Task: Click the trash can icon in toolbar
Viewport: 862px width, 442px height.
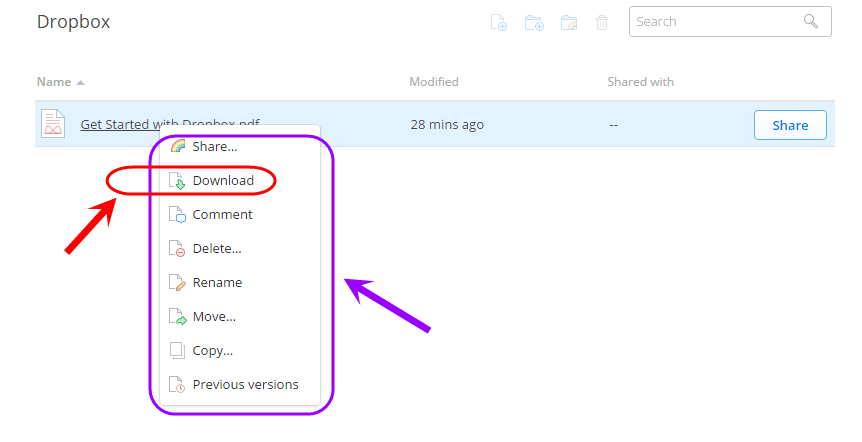Action: [602, 23]
